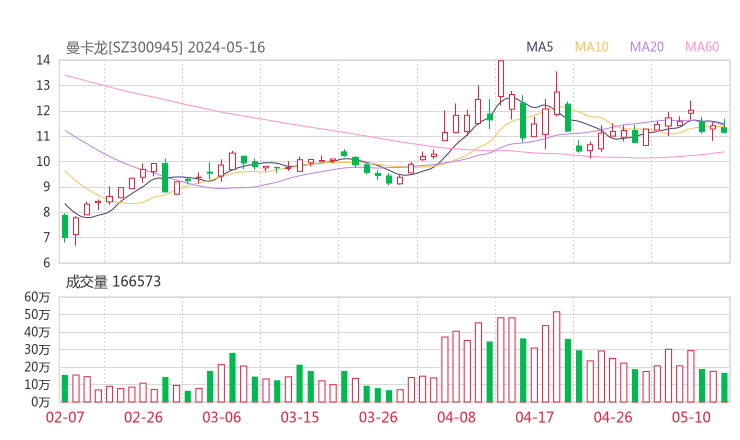
Task: Click the 04-26 date axis label
Action: (613, 417)
